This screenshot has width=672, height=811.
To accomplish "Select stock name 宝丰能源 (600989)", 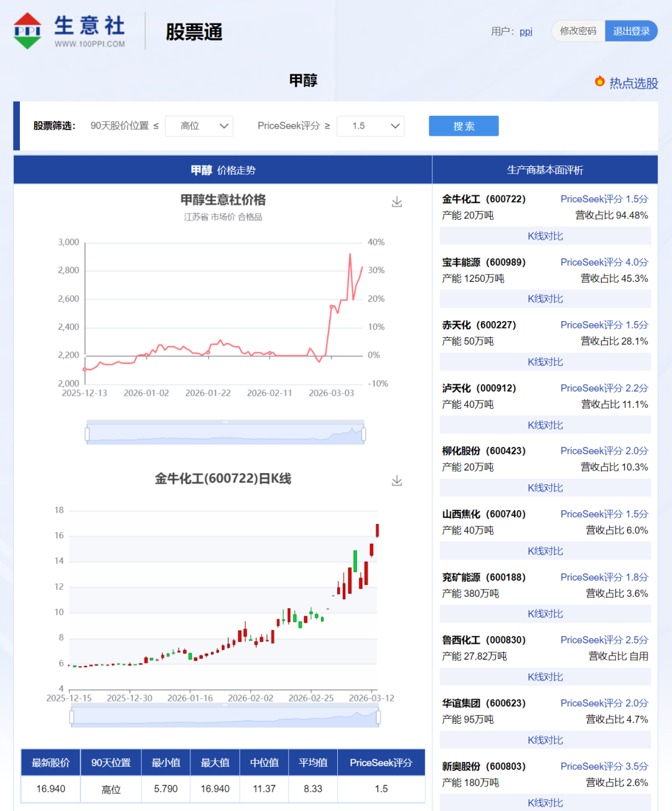I will pyautogui.click(x=484, y=262).
